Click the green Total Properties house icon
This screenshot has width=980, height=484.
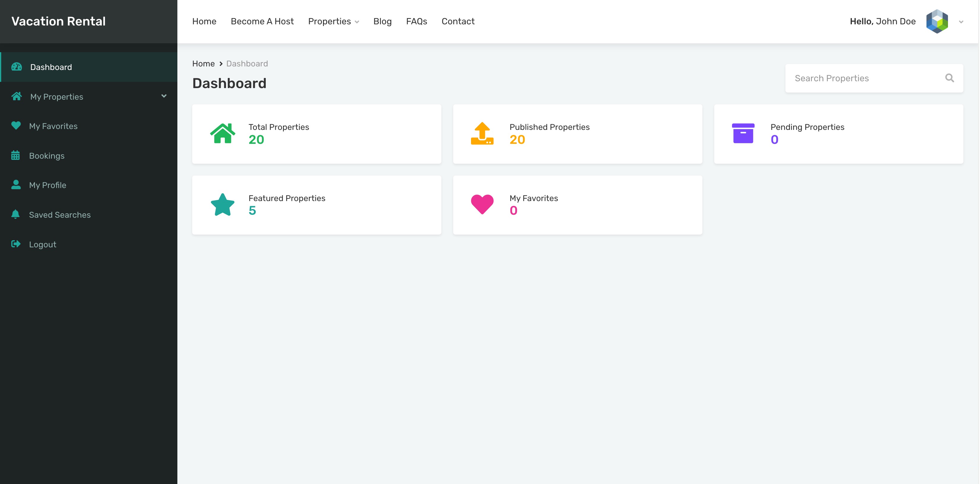[x=222, y=133]
